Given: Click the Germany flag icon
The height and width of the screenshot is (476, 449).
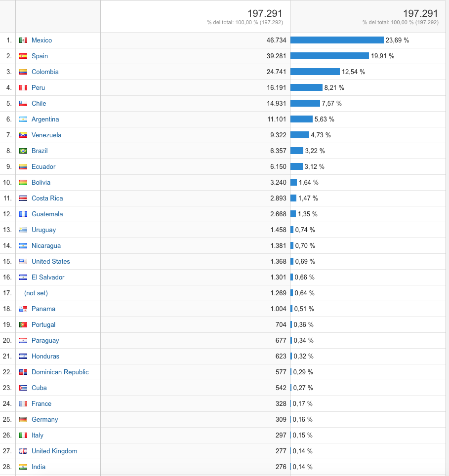Looking at the screenshot, I should [x=23, y=420].
